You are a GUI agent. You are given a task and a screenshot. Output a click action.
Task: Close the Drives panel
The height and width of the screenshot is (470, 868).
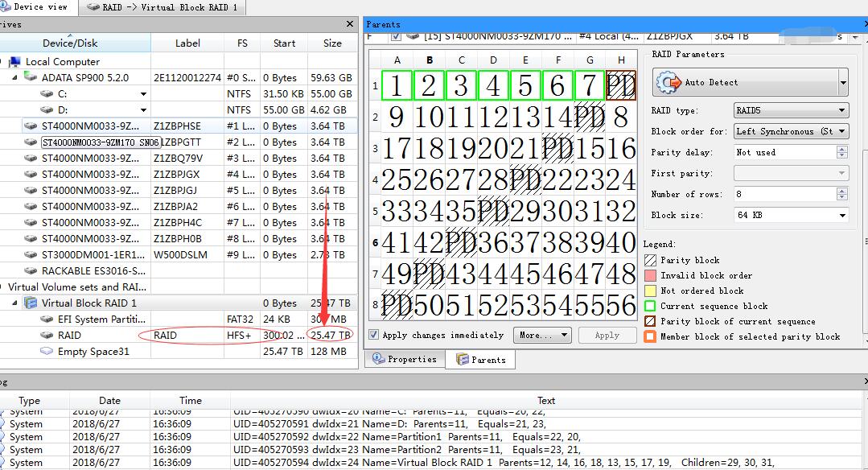pyautogui.click(x=349, y=25)
